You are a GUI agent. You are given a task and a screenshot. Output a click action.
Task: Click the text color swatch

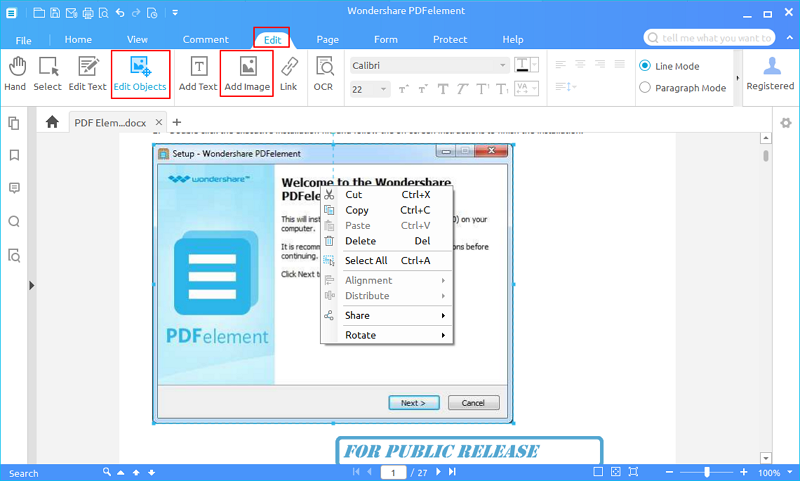[x=522, y=65]
